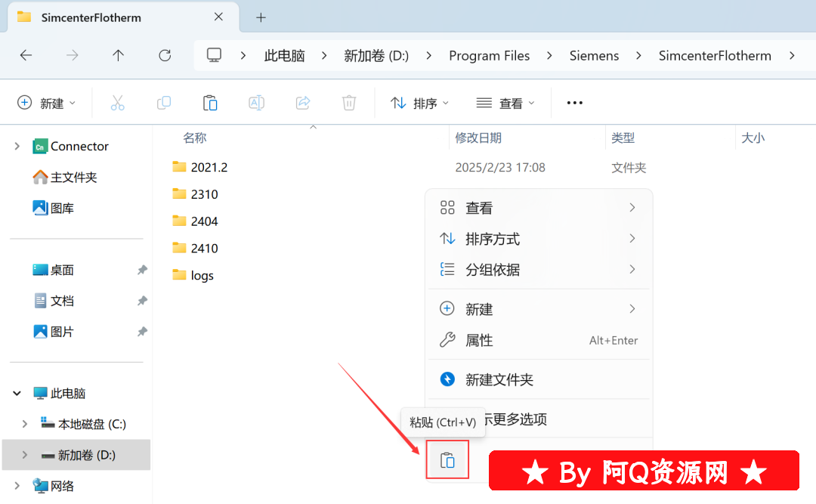Screen dimensions: 816x504
Task: Expand the 新加卷 (D:) tree node
Action: point(24,455)
